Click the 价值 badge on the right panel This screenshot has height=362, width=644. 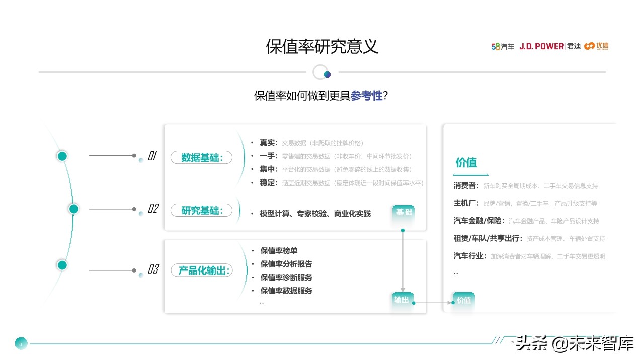463,300
